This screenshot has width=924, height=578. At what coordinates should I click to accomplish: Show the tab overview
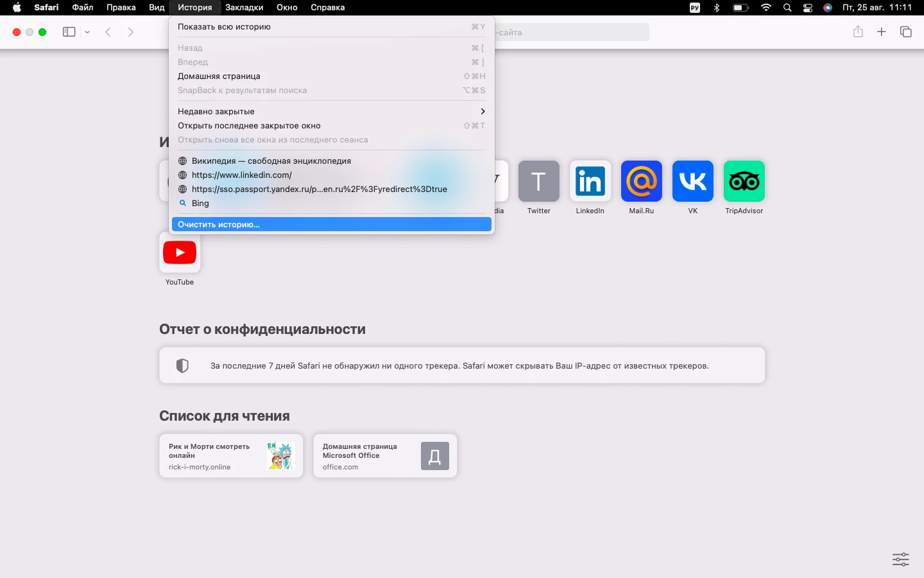[906, 32]
